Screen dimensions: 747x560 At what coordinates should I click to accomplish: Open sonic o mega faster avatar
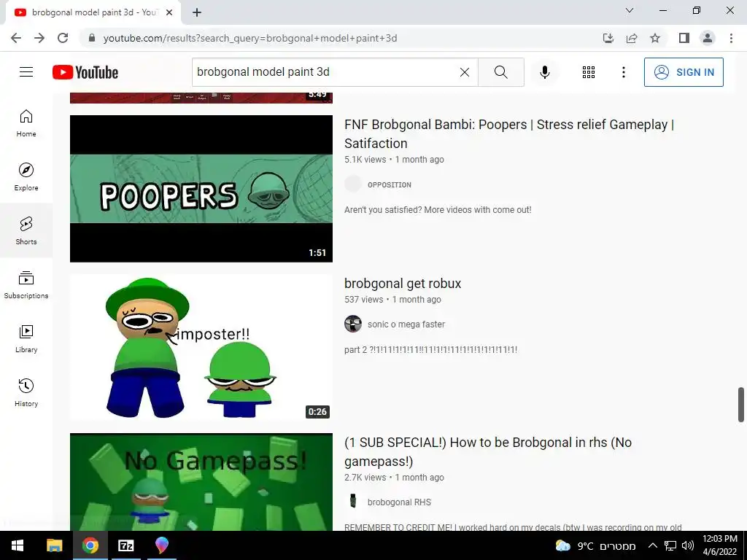click(353, 324)
